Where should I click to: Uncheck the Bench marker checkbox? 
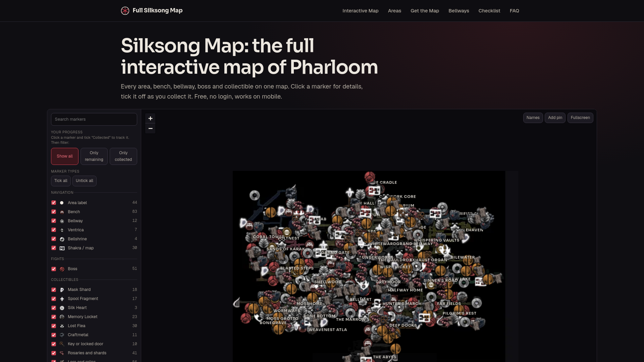(x=54, y=212)
